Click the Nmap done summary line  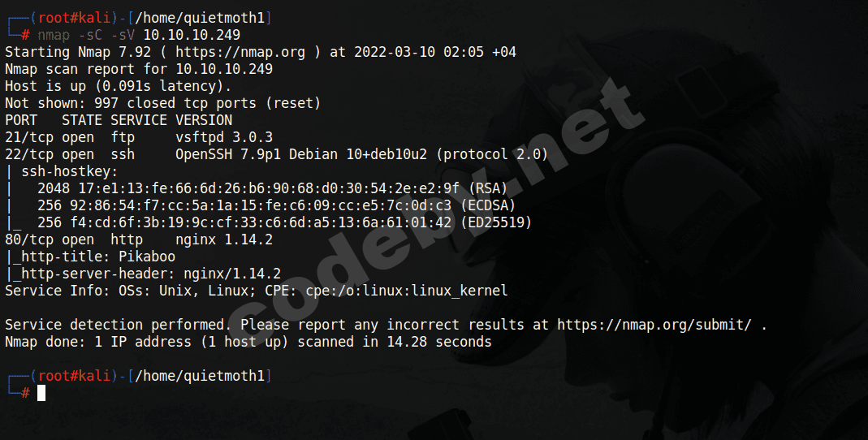point(248,342)
